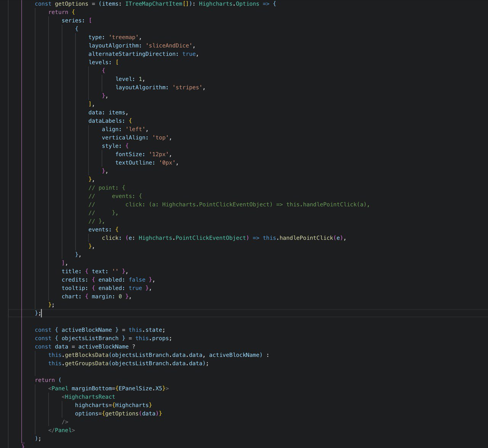Viewport: 488px width, 448px height.
Task: Click the highcharts={Highcharts} prop
Action: point(114,405)
